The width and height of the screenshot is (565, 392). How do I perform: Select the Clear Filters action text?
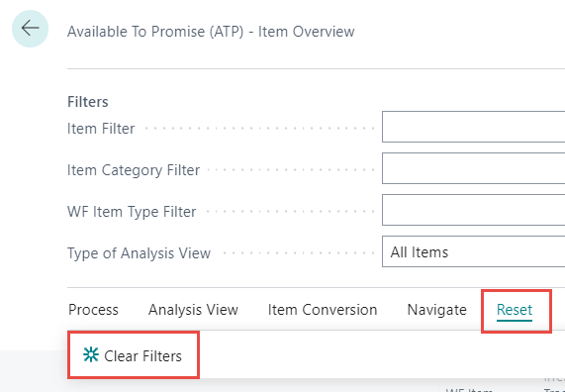pos(142,356)
